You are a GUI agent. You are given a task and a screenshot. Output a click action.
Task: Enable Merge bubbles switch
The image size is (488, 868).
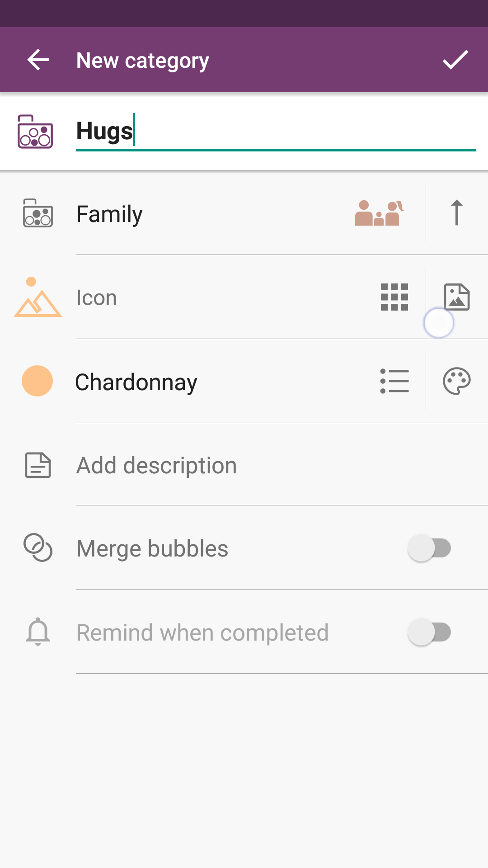pos(429,548)
